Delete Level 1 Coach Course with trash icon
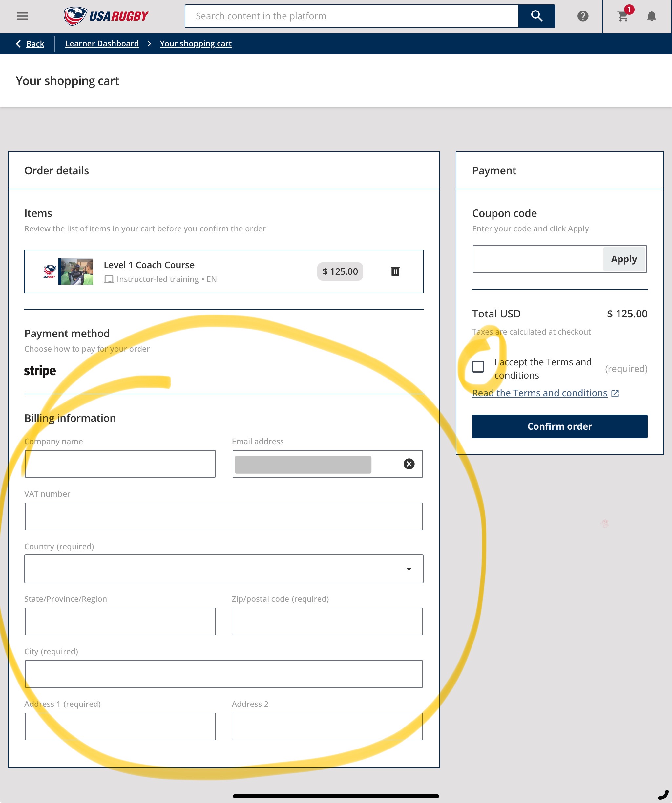The width and height of the screenshot is (672, 803). [x=395, y=271]
